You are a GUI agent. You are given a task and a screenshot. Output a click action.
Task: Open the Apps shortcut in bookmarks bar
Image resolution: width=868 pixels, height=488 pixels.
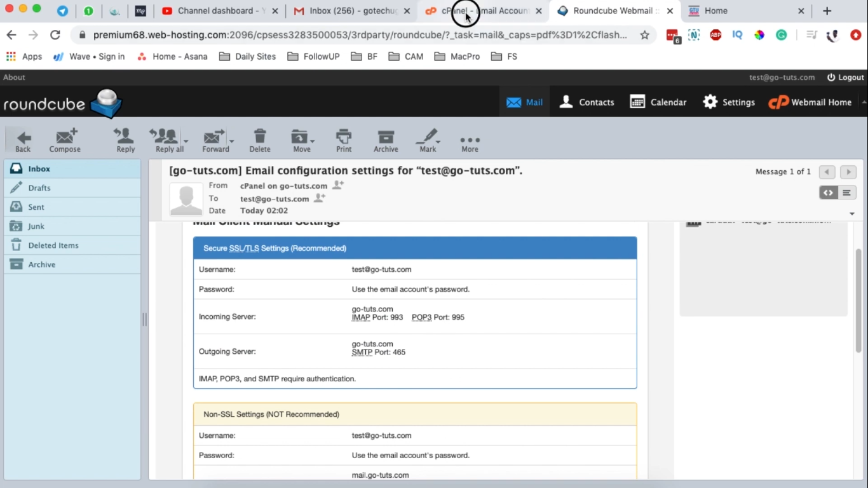point(24,57)
